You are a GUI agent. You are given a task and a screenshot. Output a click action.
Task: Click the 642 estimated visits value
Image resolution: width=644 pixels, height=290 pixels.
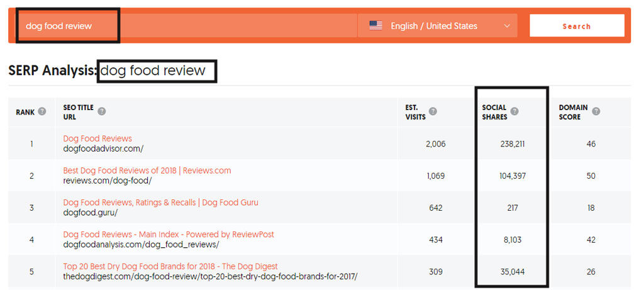tap(436, 208)
